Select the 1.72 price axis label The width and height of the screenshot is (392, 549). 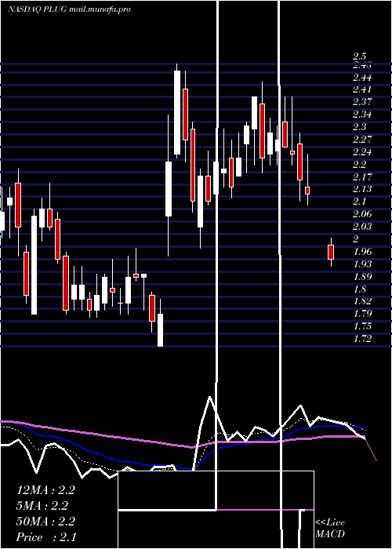pyautogui.click(x=362, y=338)
